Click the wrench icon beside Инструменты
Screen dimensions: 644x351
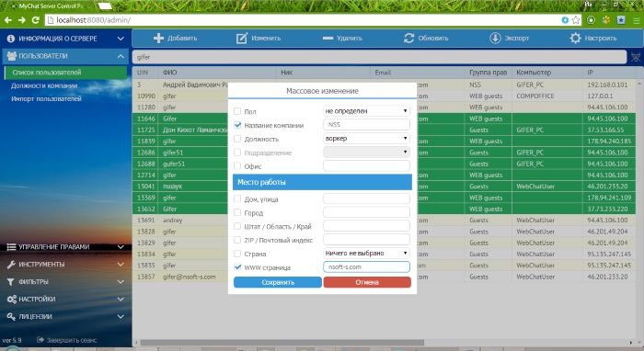(11, 265)
